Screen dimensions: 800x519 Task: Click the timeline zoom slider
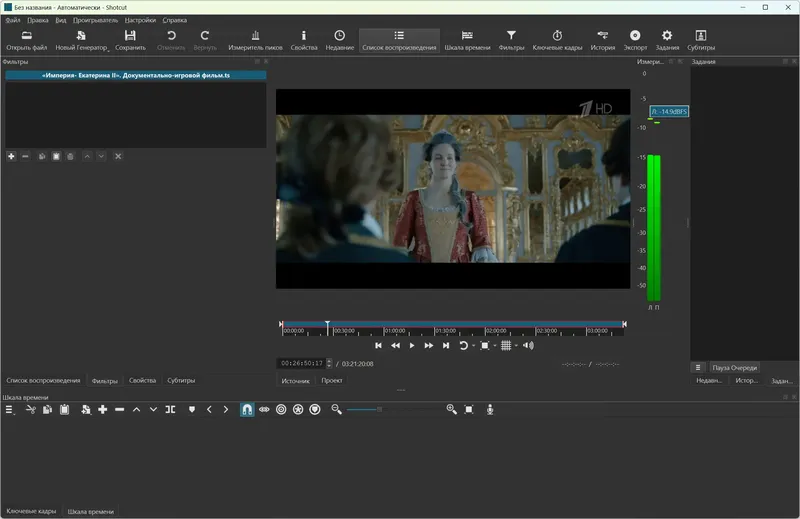coord(378,409)
